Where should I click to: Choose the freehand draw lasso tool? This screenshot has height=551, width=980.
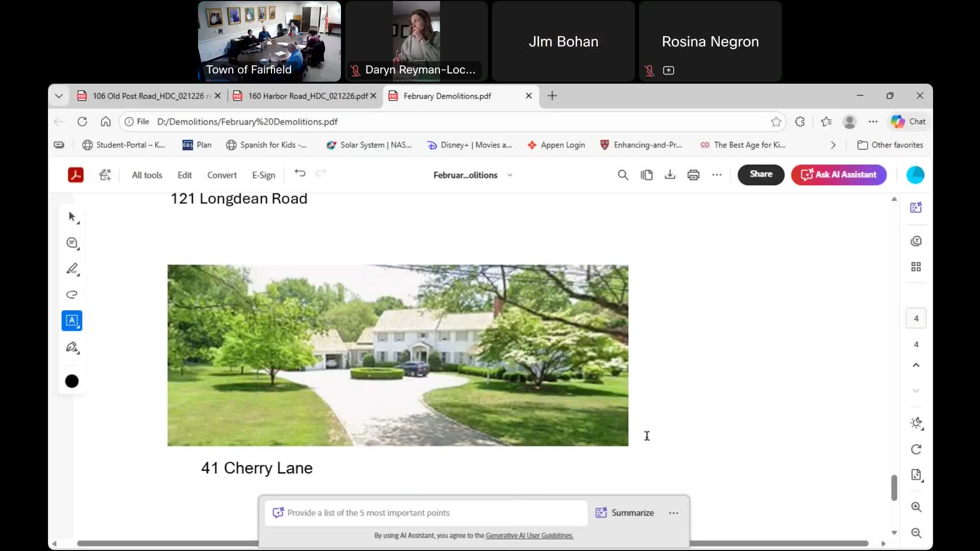click(72, 295)
